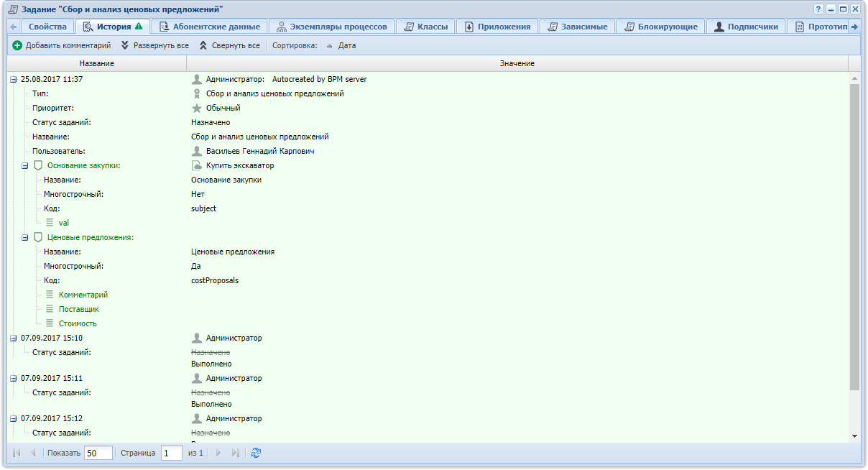
Task: Click the Васильев Геннадий Карпович value
Action: point(260,151)
